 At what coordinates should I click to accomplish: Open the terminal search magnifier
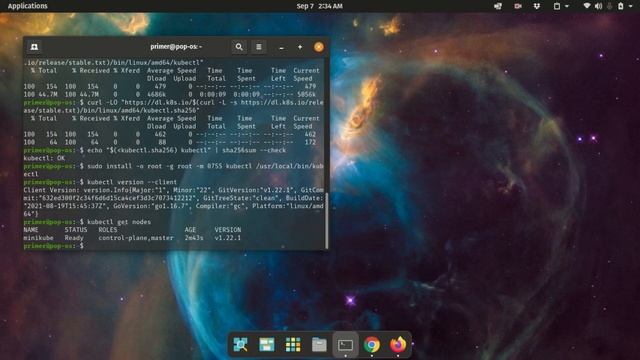coord(239,47)
